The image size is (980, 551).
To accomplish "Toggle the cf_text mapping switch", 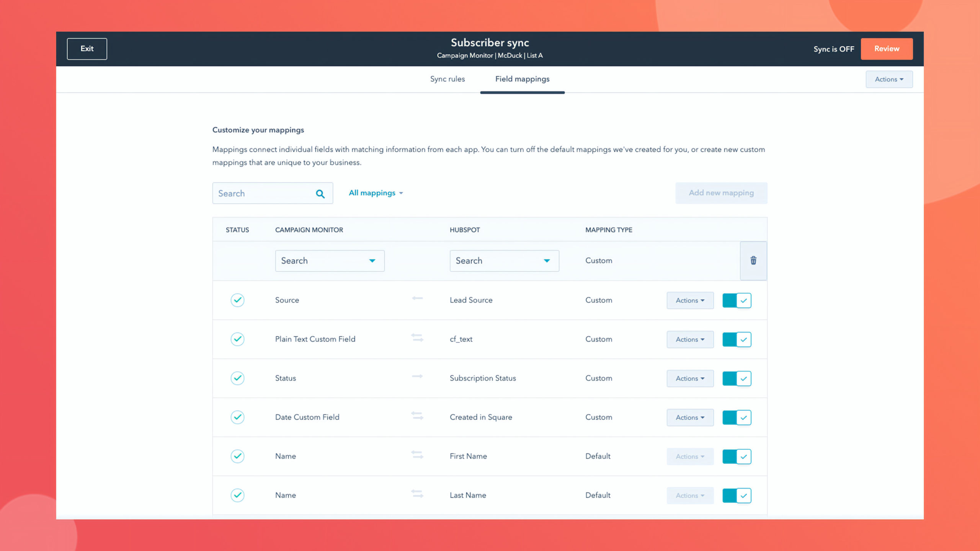I will 737,339.
